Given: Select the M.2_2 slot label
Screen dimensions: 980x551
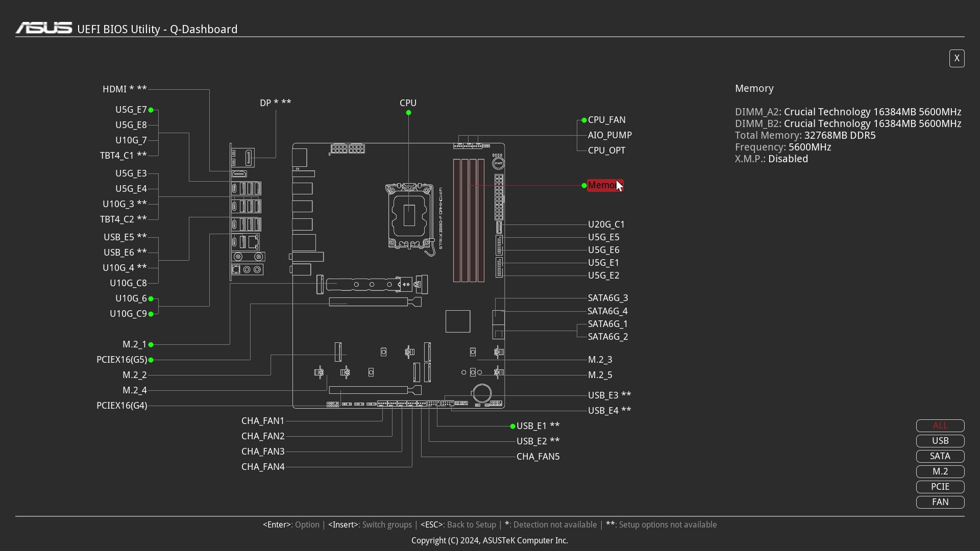Looking at the screenshot, I should click(134, 375).
